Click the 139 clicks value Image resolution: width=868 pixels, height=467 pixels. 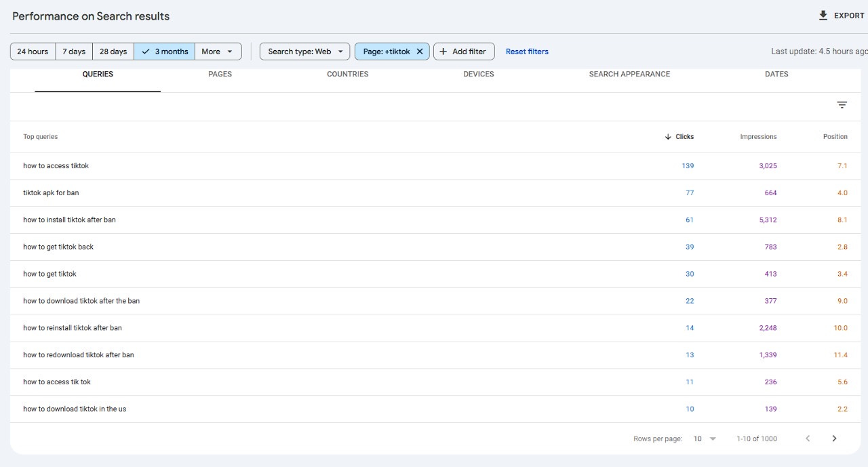tap(688, 166)
